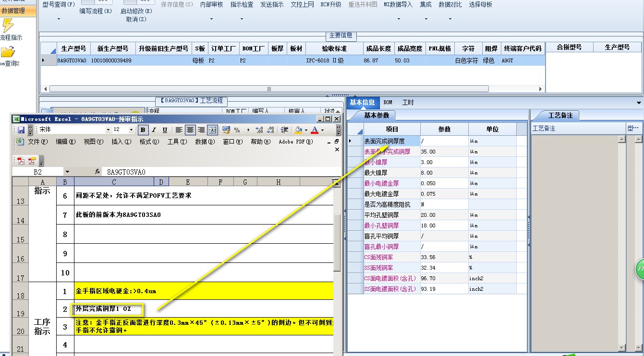This screenshot has height=356, width=644.
Task: Apply percent style icon
Action: tap(237, 130)
